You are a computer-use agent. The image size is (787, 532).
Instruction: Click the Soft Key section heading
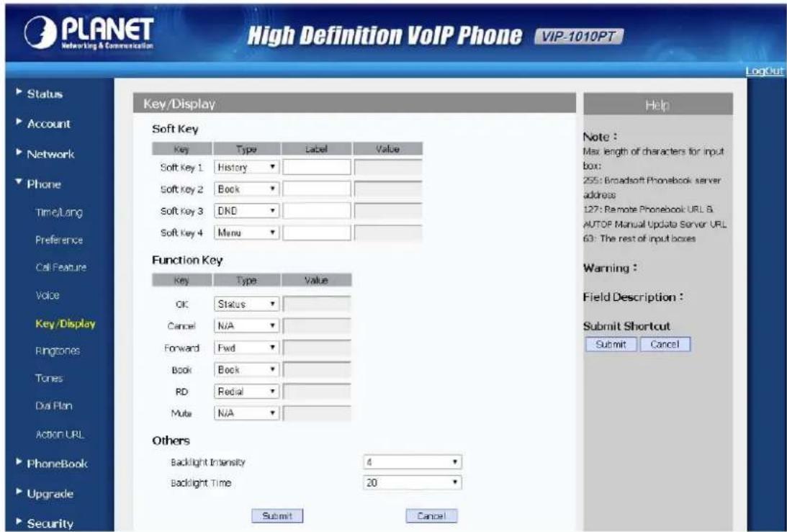(x=175, y=129)
